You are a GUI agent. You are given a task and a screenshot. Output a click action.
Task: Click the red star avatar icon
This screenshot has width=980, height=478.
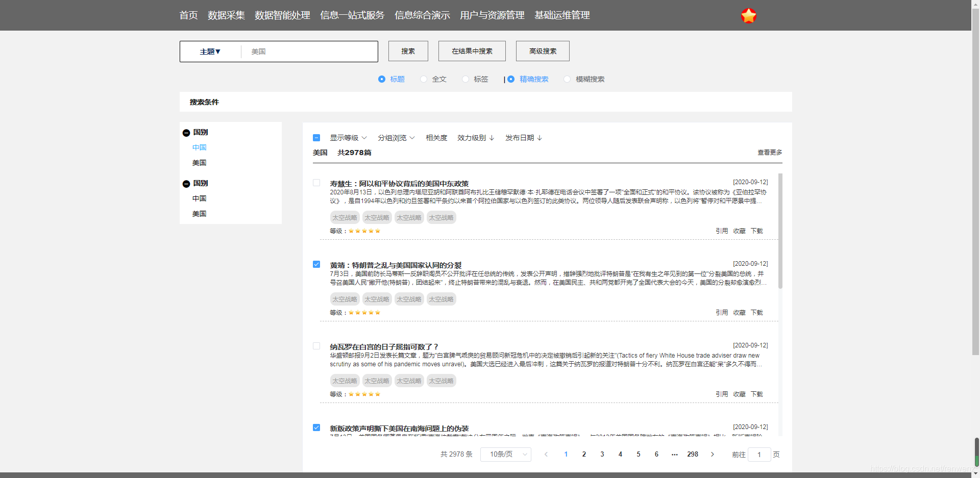[748, 16]
